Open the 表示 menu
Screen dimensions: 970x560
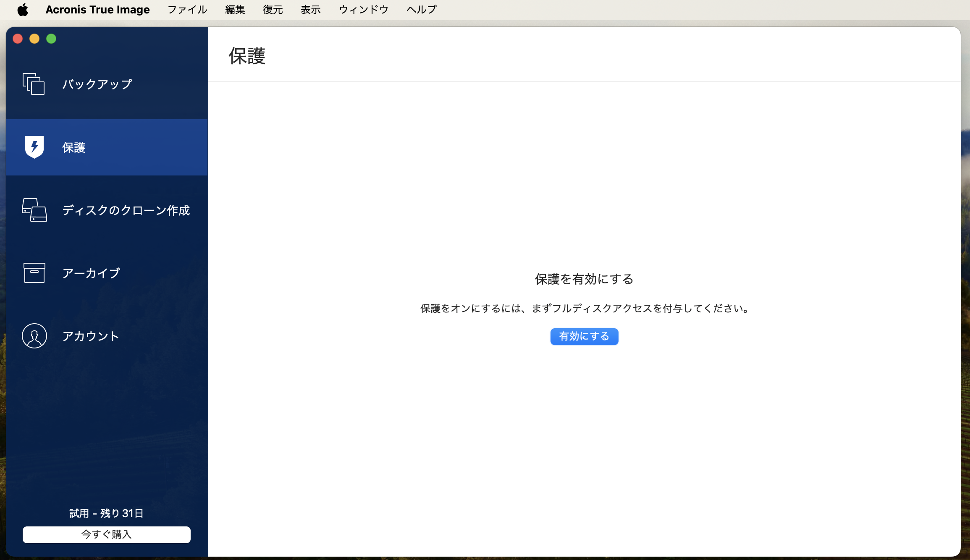pos(311,10)
